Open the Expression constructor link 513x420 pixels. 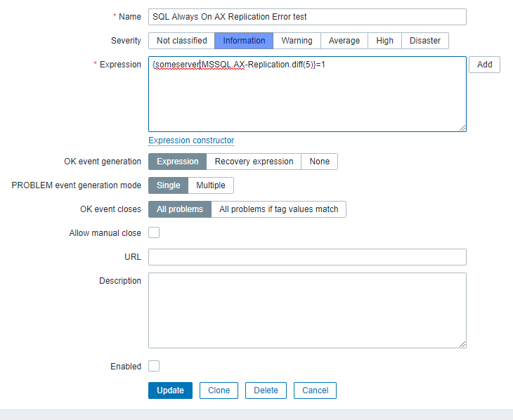tap(191, 140)
